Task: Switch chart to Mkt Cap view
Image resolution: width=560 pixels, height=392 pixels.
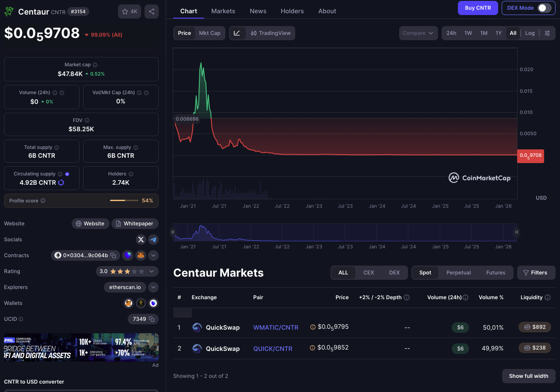Action: [210, 33]
